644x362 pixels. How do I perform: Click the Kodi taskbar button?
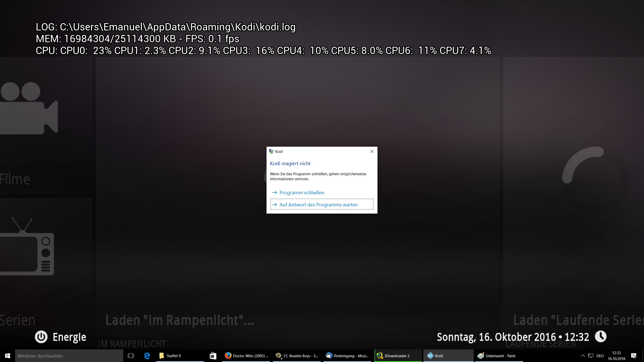[x=448, y=356]
